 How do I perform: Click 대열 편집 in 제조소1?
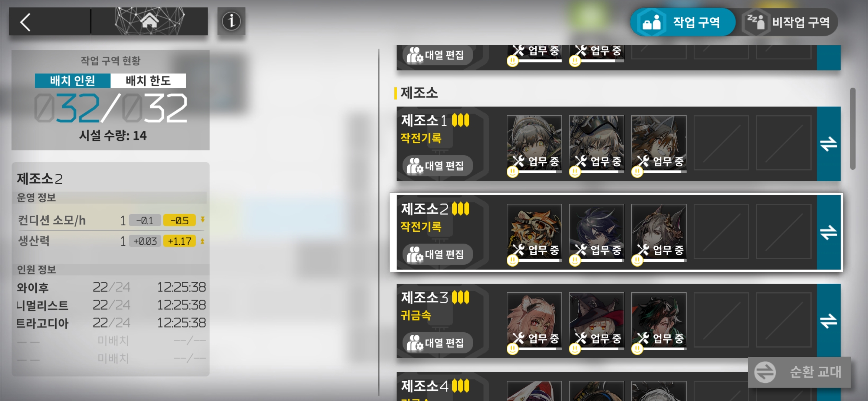437,166
